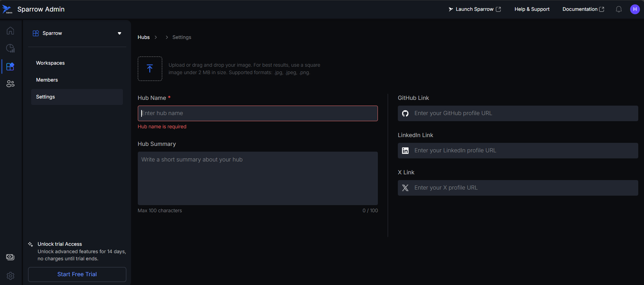Click the chevron after Hubs breadcrumb
This screenshot has width=644, height=285.
[x=156, y=37]
